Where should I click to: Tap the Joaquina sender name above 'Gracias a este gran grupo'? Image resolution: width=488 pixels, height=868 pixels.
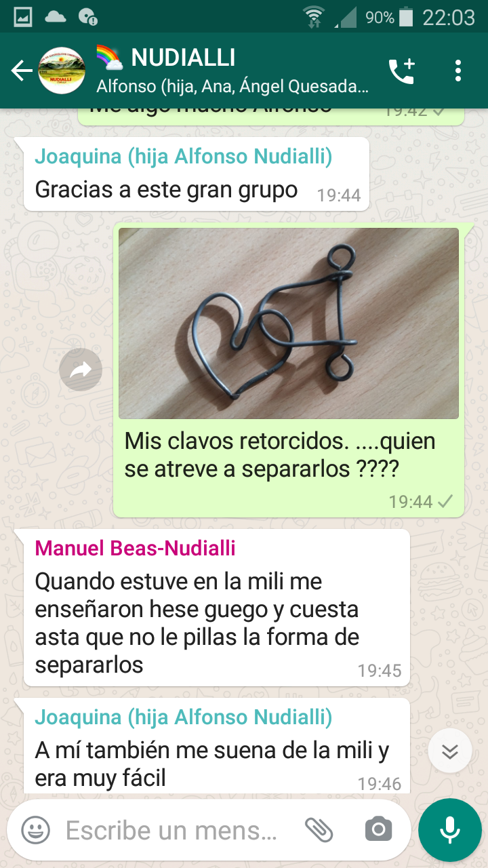coord(184,156)
